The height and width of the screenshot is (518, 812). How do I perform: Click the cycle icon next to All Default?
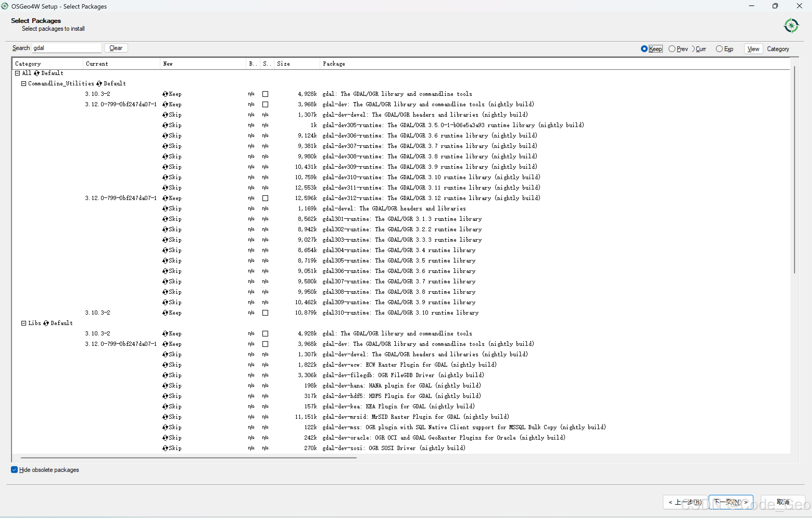pos(36,73)
